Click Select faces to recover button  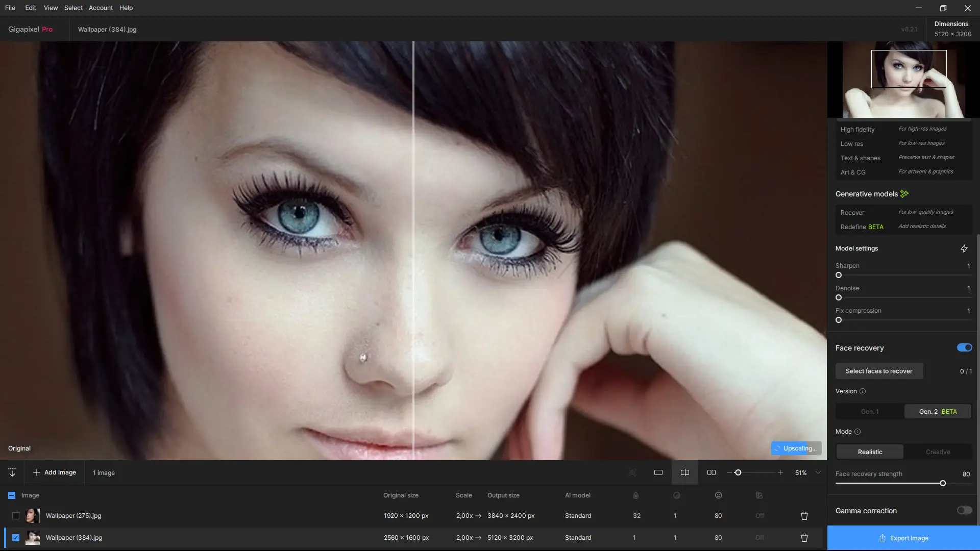pyautogui.click(x=878, y=371)
